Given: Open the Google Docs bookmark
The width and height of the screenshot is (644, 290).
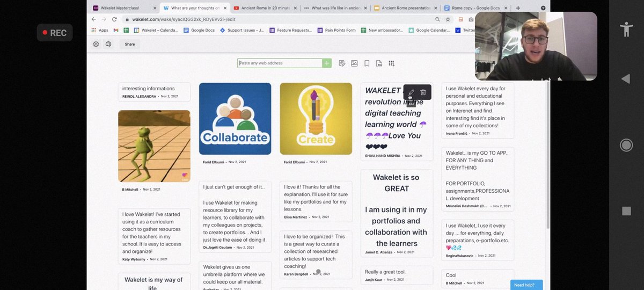Looking at the screenshot, I should [199, 30].
